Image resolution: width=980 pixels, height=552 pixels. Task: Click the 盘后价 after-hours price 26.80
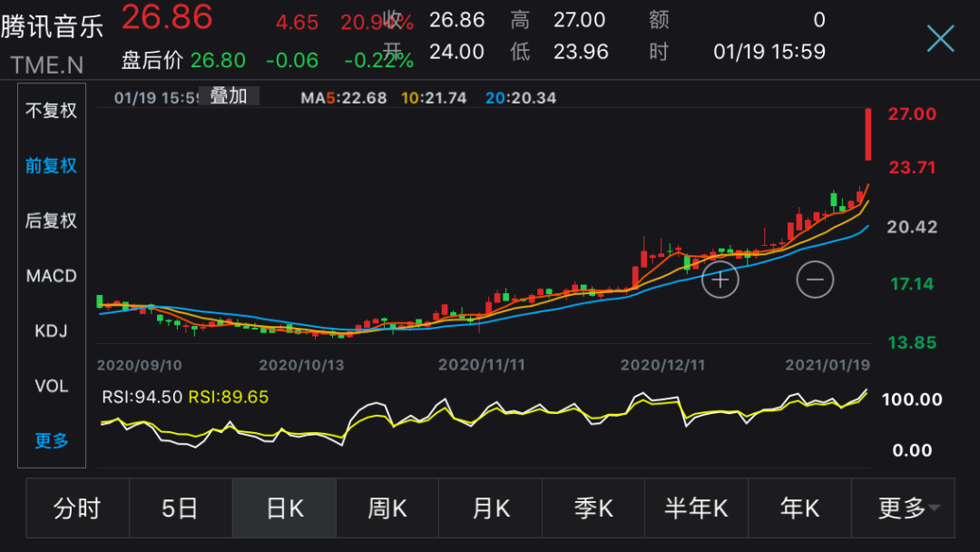coord(218,60)
